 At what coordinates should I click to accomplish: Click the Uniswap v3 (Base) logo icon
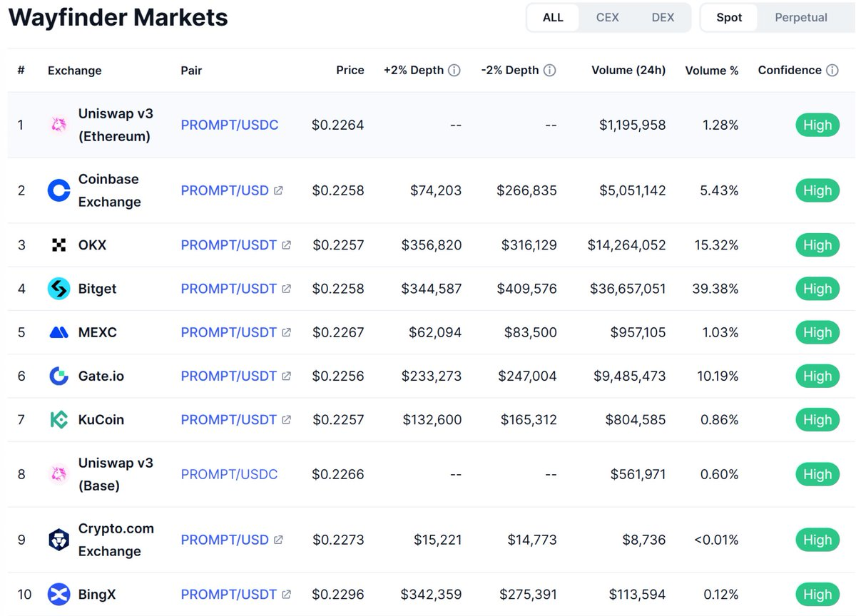(58, 474)
